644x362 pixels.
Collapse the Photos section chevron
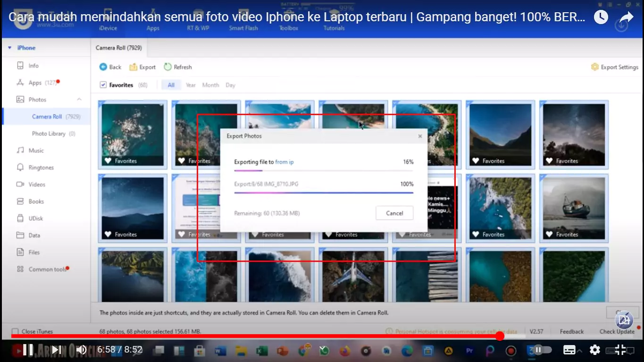pyautogui.click(x=79, y=100)
